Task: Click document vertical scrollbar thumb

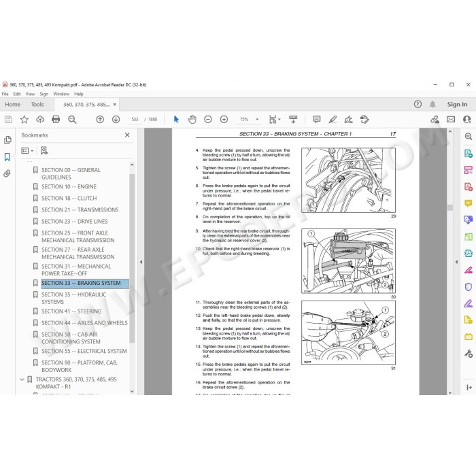Action: 450,207
